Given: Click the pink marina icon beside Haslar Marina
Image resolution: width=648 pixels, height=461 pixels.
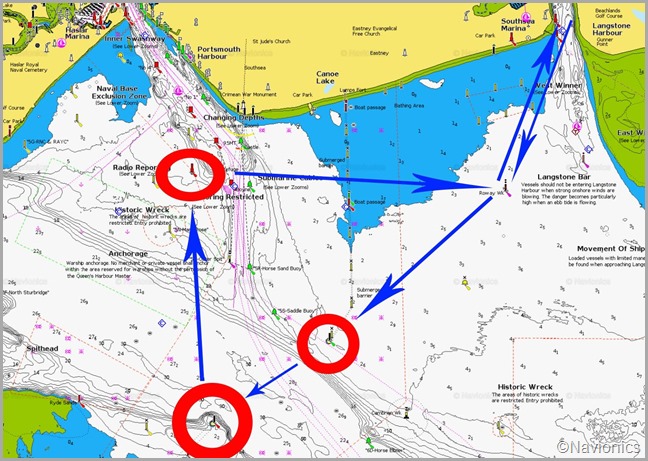Looking at the screenshot, I should click(61, 43).
